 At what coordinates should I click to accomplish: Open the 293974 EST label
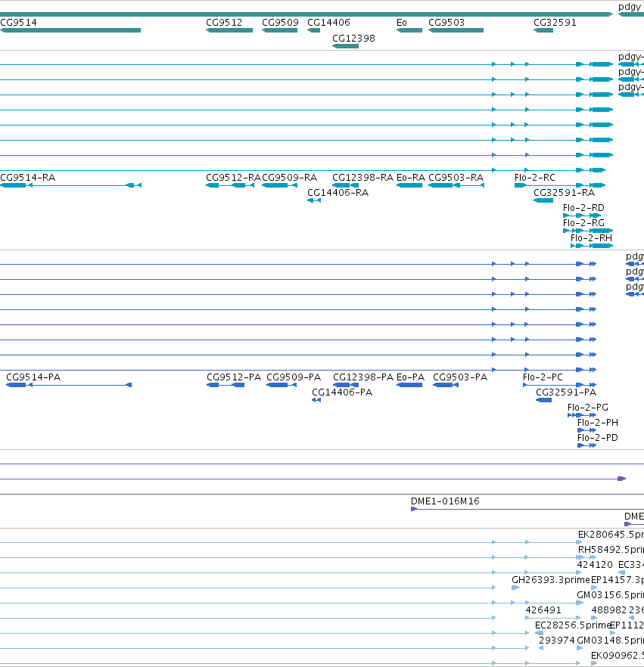click(557, 641)
